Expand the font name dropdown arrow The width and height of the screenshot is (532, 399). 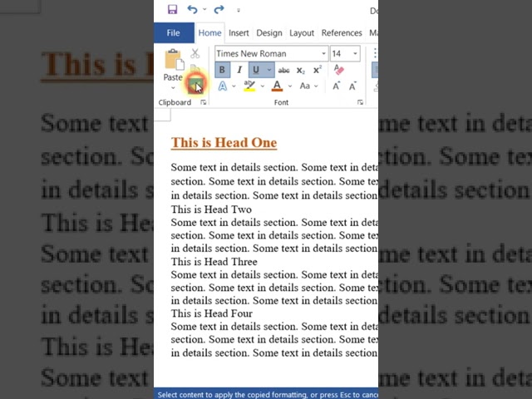pyautogui.click(x=323, y=53)
